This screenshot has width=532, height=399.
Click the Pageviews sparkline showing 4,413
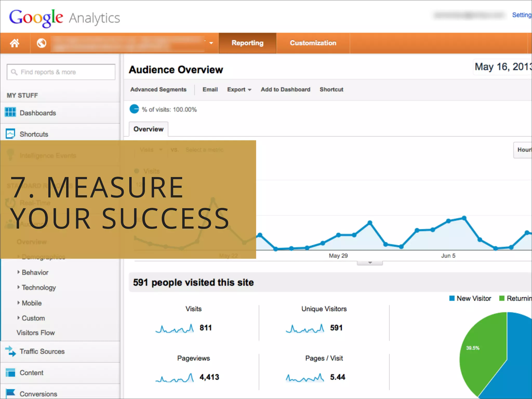coord(175,378)
